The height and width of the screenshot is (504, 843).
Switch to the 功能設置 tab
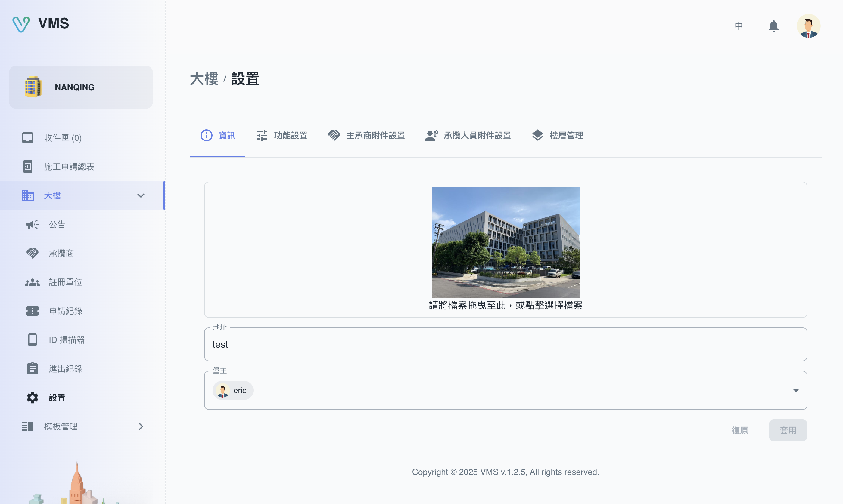click(x=282, y=135)
